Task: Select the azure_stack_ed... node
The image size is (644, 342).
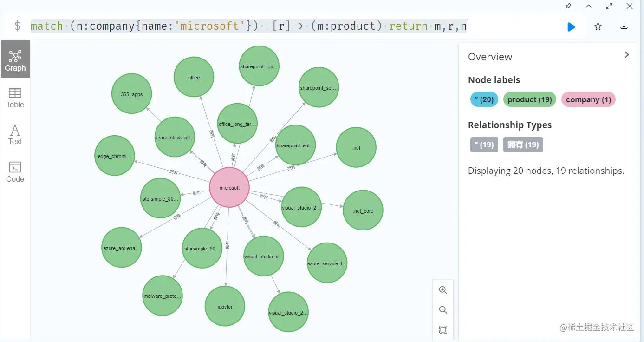Action: (x=175, y=137)
